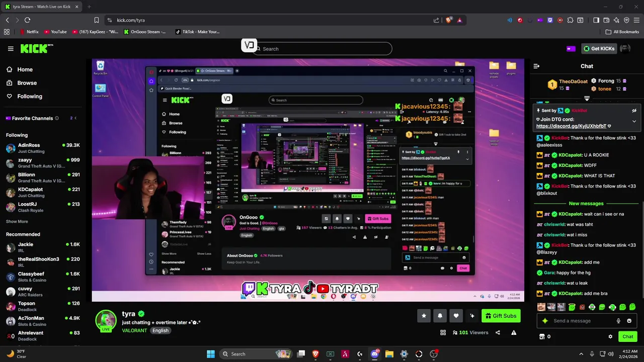The image size is (644, 362).
Task: Jump to New messages in chat
Action: click(x=586, y=204)
